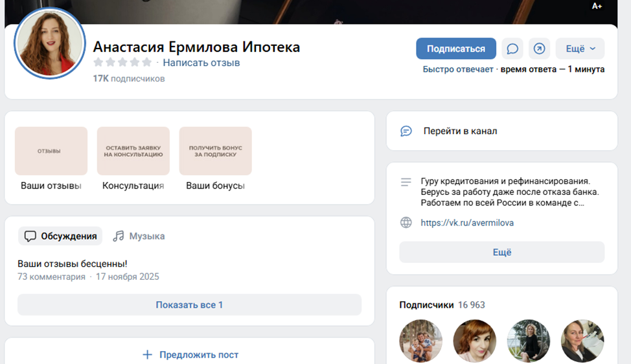
Task: Click Быстро отвечает link
Action: click(x=458, y=69)
